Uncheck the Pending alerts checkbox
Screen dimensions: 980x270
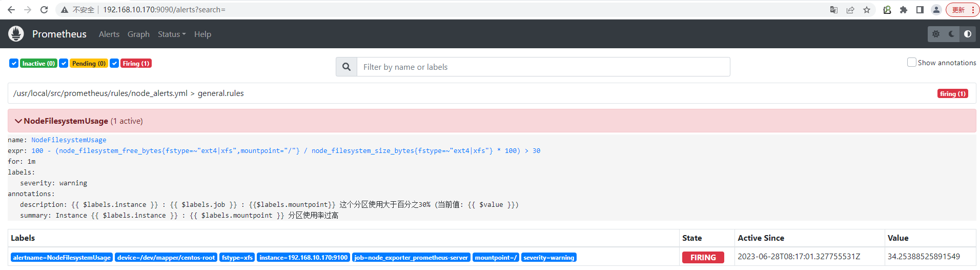(64, 63)
